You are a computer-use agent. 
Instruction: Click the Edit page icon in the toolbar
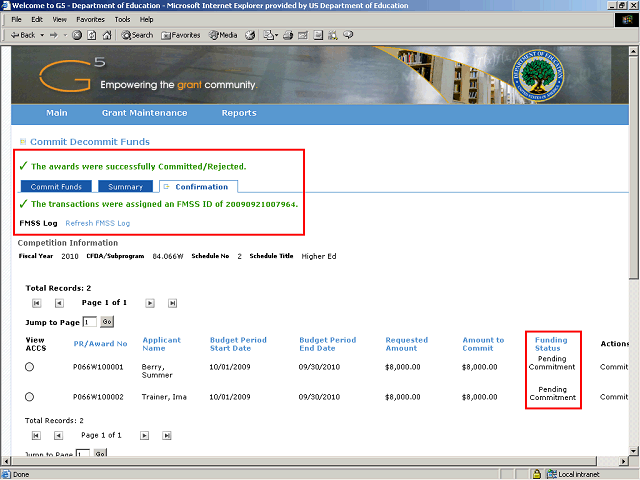pyautogui.click(x=303, y=35)
